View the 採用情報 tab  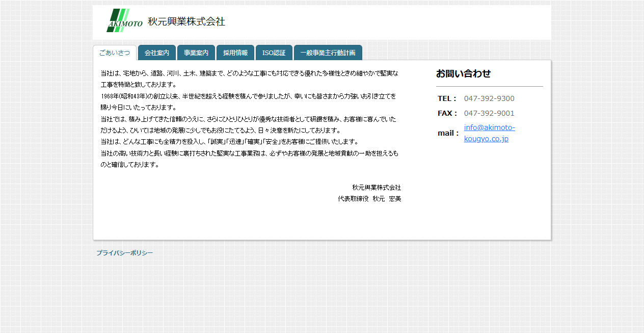(235, 52)
